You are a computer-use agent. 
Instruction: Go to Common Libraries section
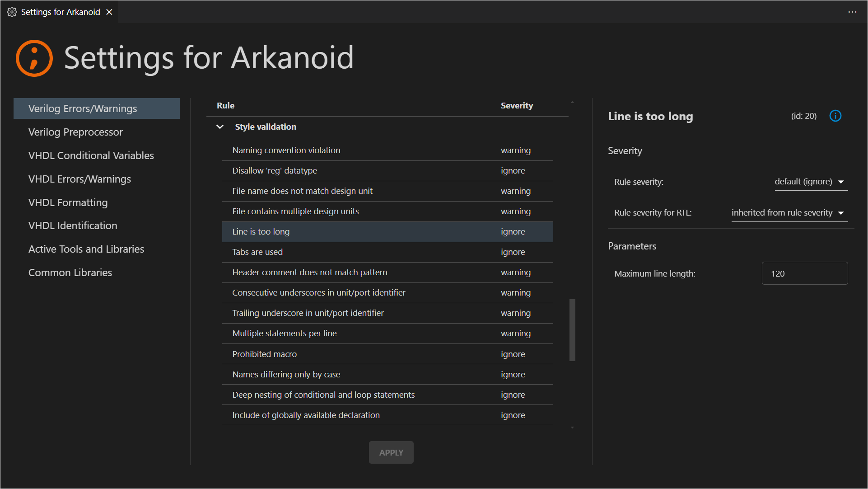tap(70, 273)
